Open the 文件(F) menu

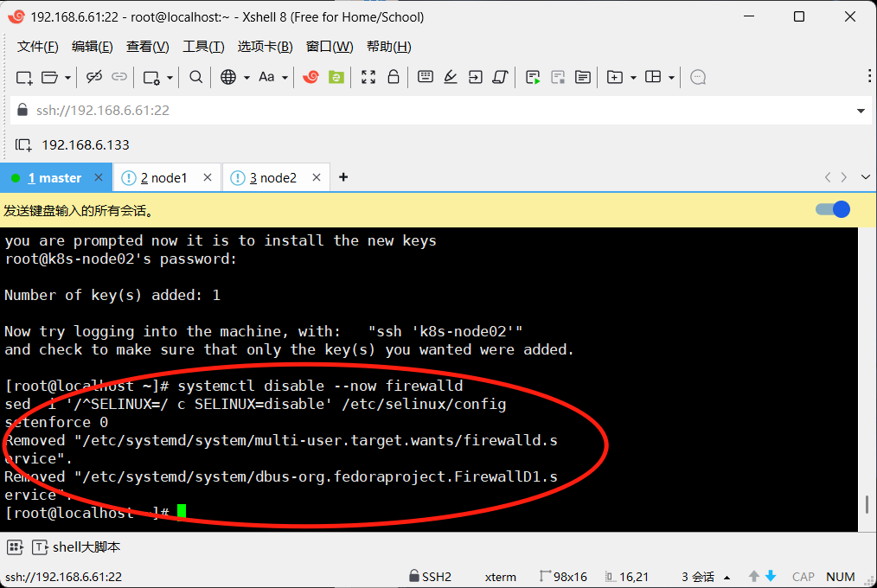[37, 47]
